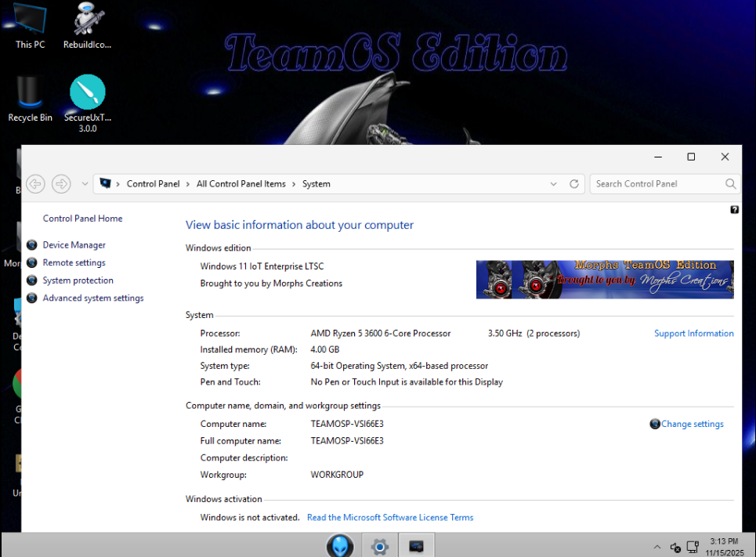The height and width of the screenshot is (557, 756).
Task: Click Change settings for computer name
Action: coord(692,424)
